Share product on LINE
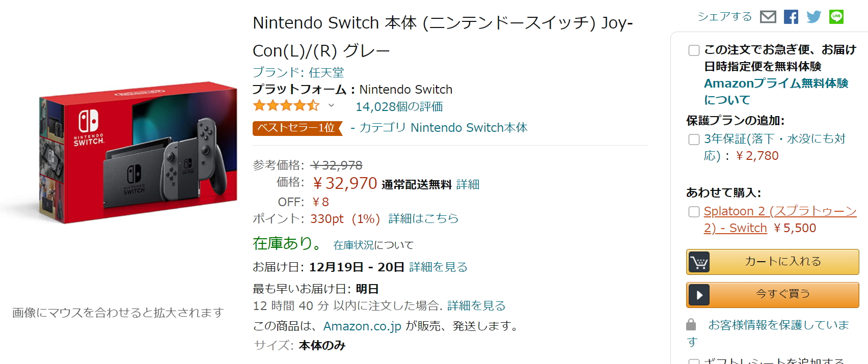 click(836, 17)
